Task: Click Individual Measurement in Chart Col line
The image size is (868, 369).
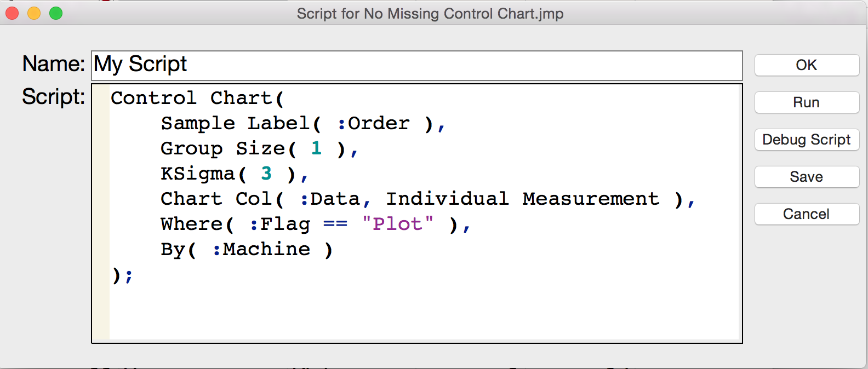Action: point(522,199)
